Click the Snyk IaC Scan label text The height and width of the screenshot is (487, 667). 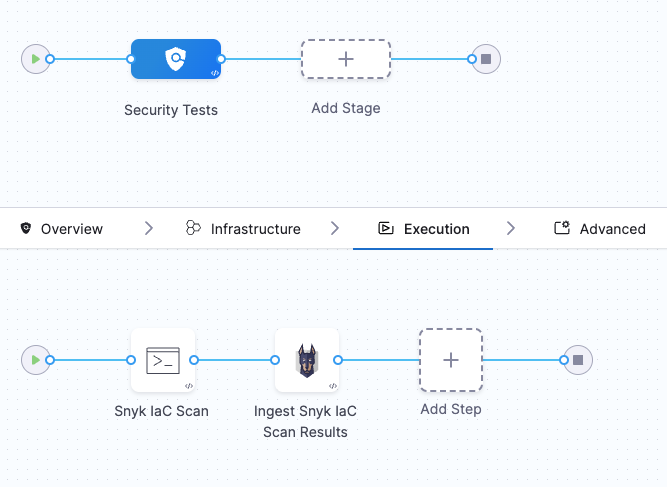click(162, 411)
